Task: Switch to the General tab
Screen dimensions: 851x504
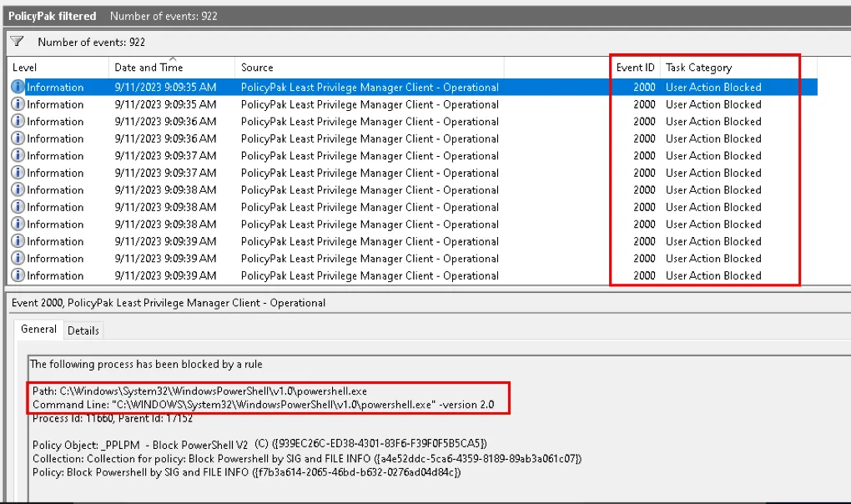Action: tap(38, 330)
